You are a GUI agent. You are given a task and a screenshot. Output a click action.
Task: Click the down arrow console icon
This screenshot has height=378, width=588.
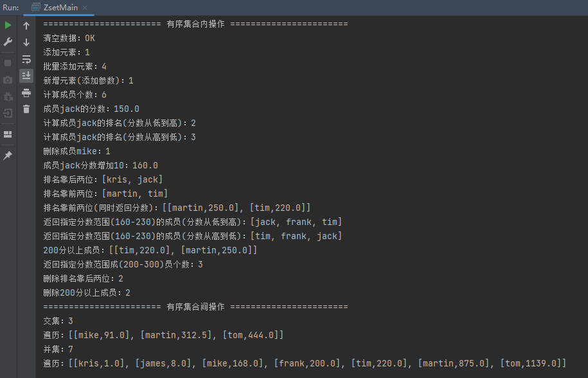[x=26, y=42]
